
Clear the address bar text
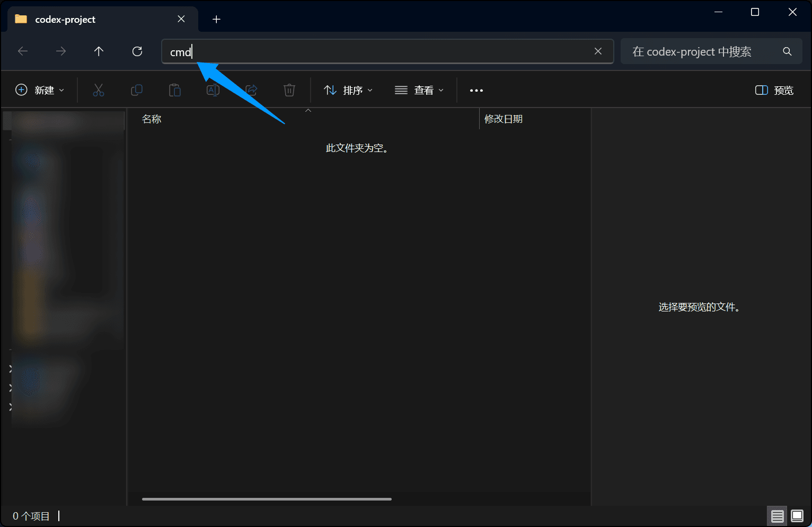[x=598, y=51]
